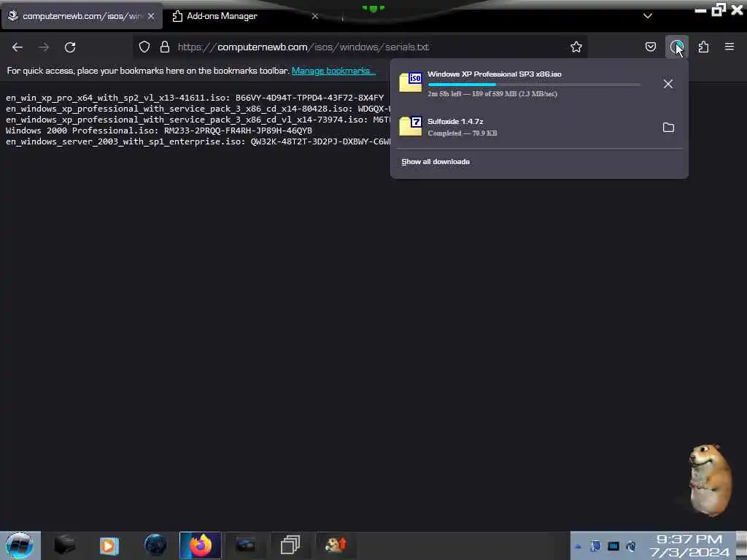Reload the current page
The width and height of the screenshot is (747, 560).
coord(70,47)
